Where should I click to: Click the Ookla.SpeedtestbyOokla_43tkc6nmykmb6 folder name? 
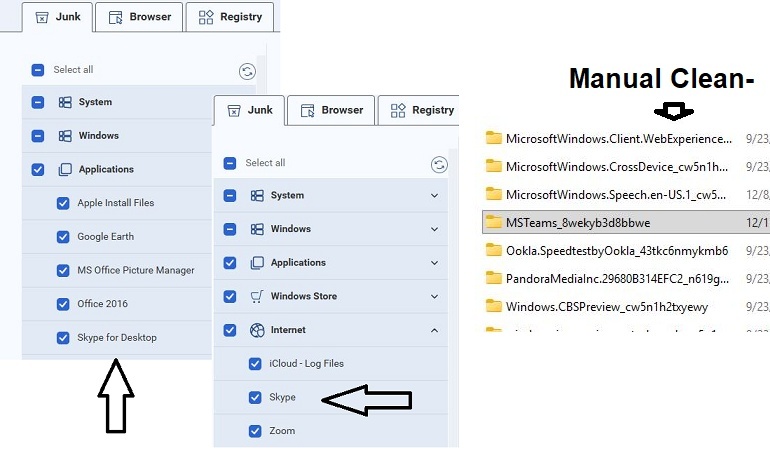click(x=617, y=251)
